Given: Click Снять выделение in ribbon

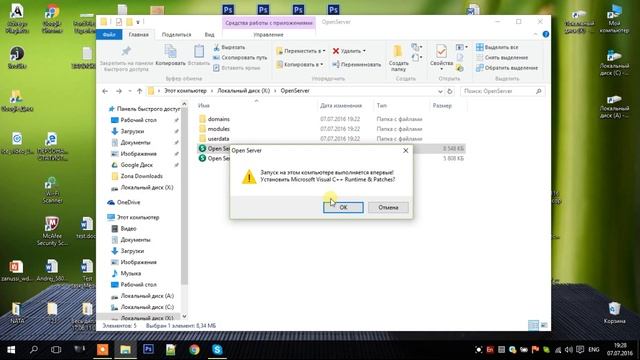Looking at the screenshot, I should 502,58.
